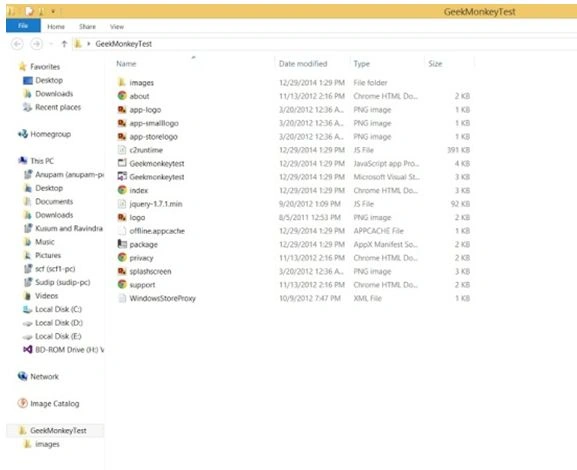The height and width of the screenshot is (470, 577).
Task: Click the Homegroup icon in sidebar
Action: coord(22,134)
